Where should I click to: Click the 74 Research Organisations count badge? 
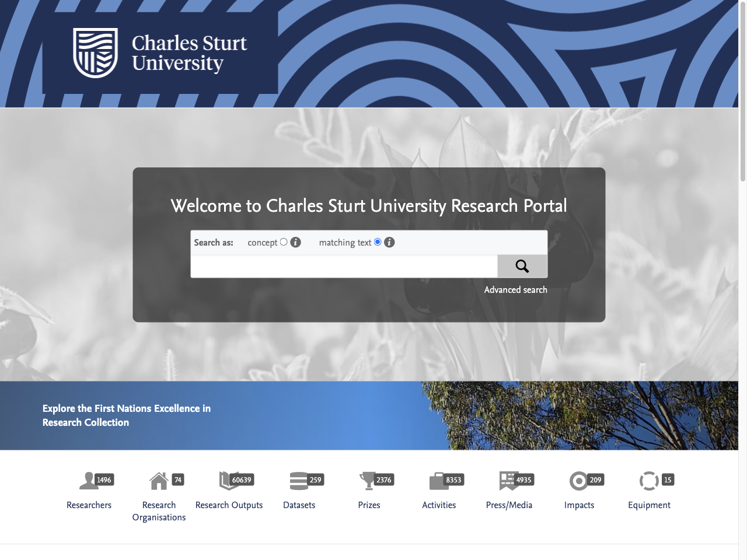click(178, 480)
